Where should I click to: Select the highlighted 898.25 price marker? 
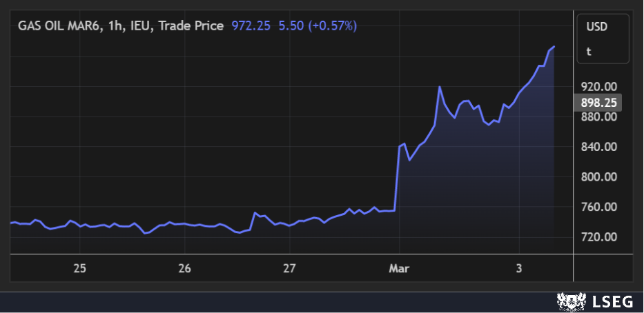pos(598,103)
